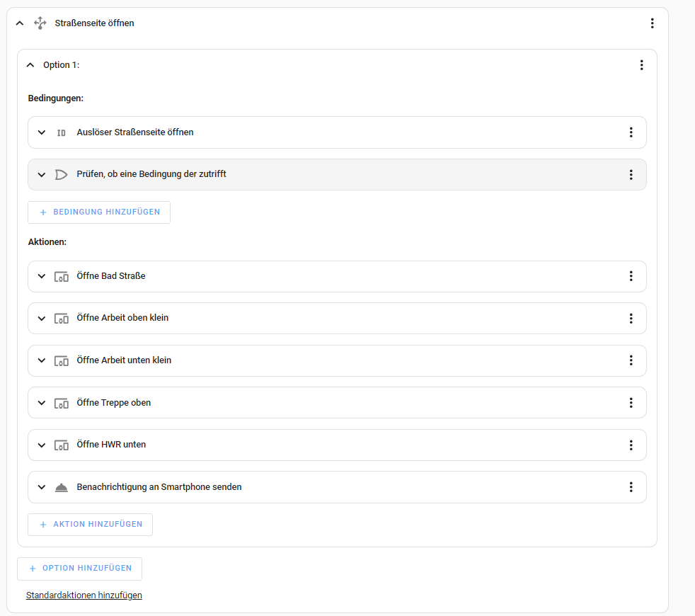
Task: Click the OR condition icon beside Prüfen
Action: coord(62,174)
